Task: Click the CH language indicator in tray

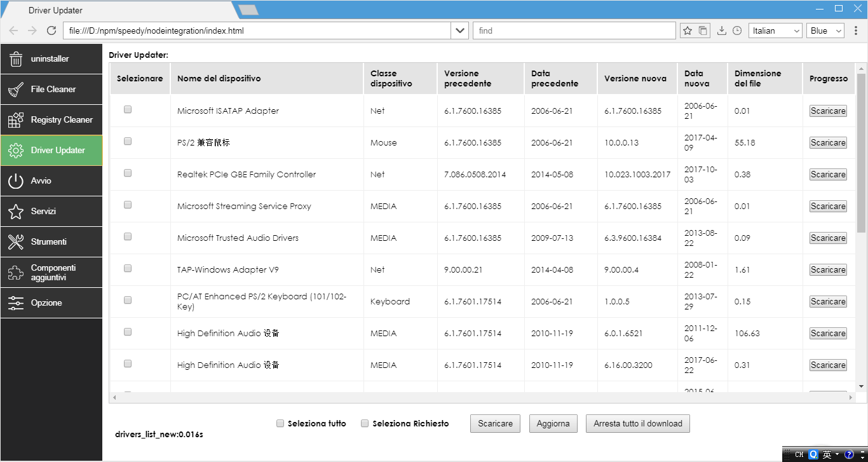Action: point(799,455)
